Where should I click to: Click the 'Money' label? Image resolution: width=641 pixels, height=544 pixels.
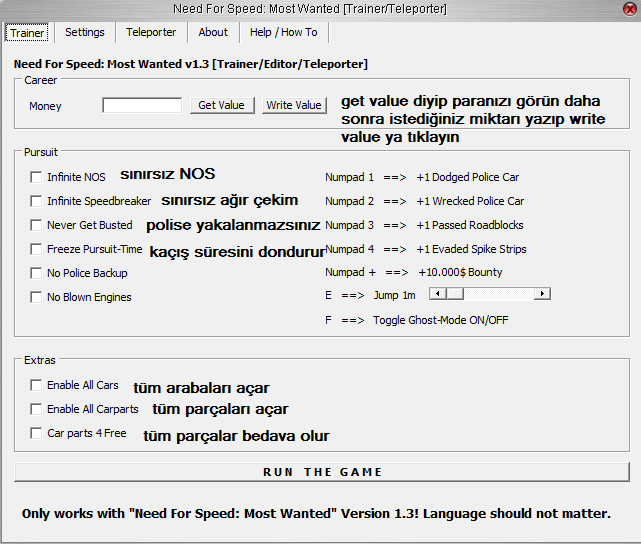(x=45, y=106)
